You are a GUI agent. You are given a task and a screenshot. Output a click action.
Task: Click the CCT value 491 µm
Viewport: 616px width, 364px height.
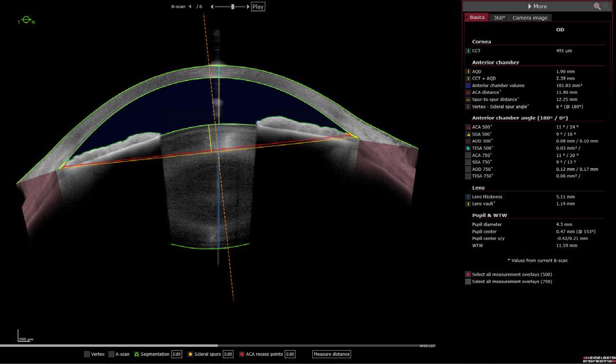(x=564, y=50)
